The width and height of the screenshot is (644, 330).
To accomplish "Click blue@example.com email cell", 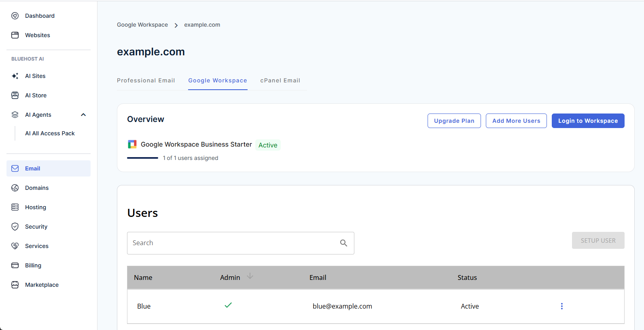I will coord(342,306).
